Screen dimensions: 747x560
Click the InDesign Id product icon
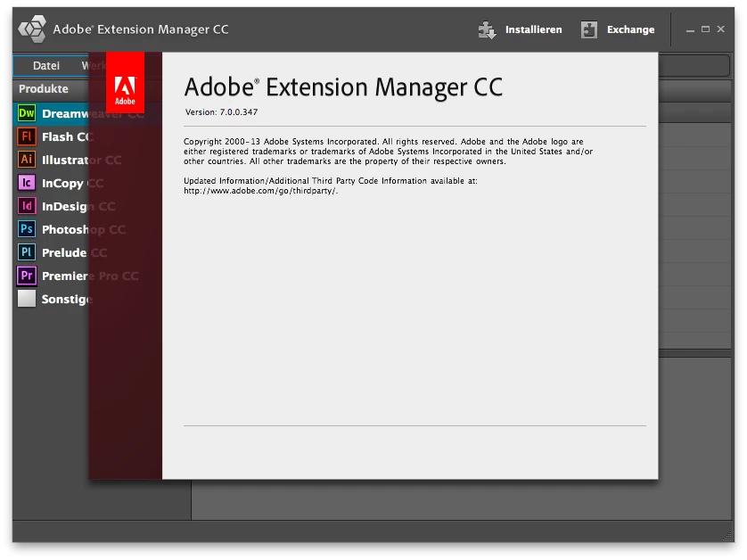click(27, 206)
